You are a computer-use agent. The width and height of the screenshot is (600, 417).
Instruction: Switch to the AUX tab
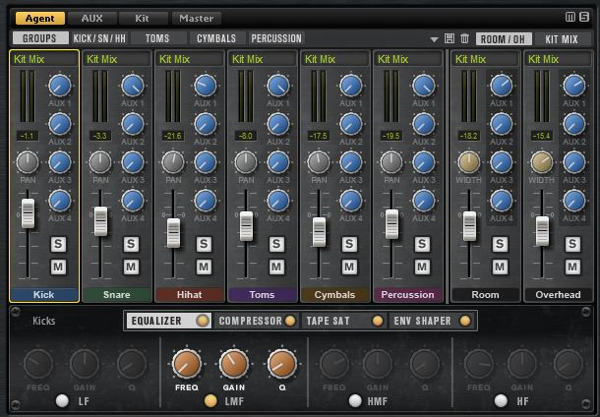pyautogui.click(x=92, y=18)
